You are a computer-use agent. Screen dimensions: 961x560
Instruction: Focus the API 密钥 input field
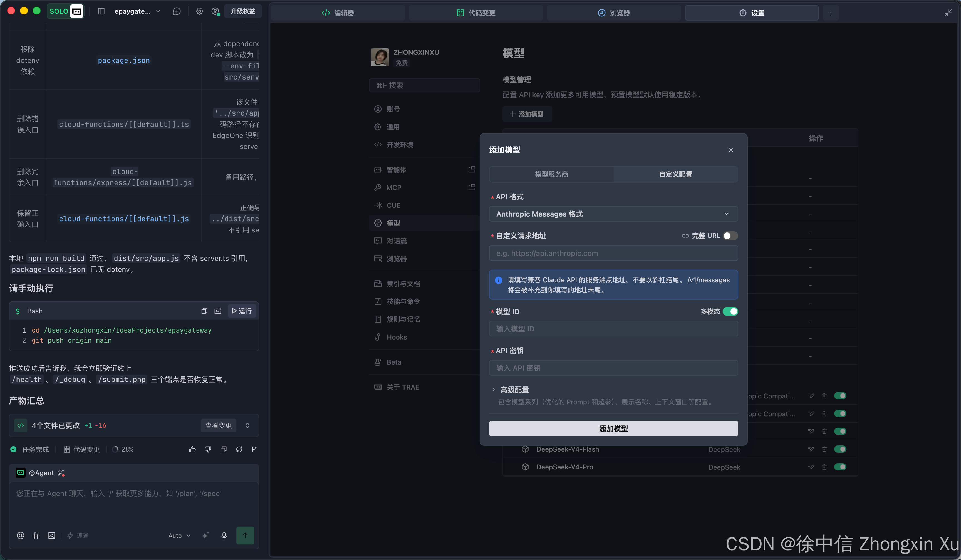pyautogui.click(x=613, y=368)
